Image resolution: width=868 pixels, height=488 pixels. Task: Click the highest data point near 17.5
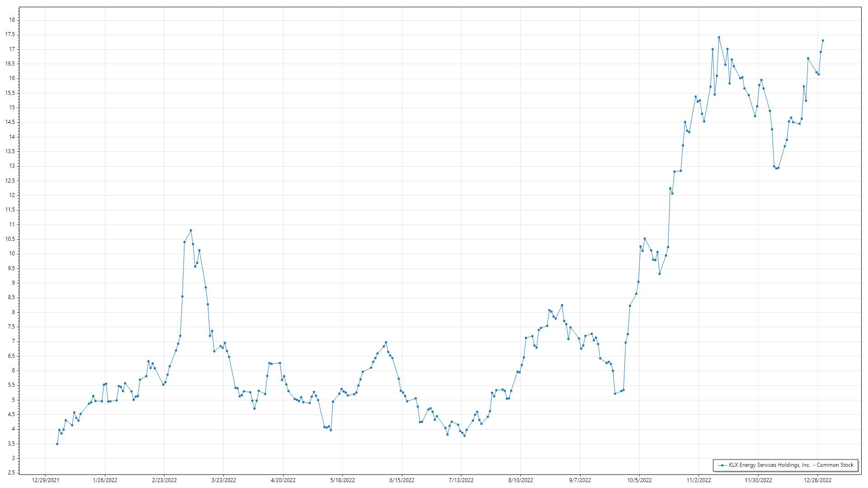719,38
